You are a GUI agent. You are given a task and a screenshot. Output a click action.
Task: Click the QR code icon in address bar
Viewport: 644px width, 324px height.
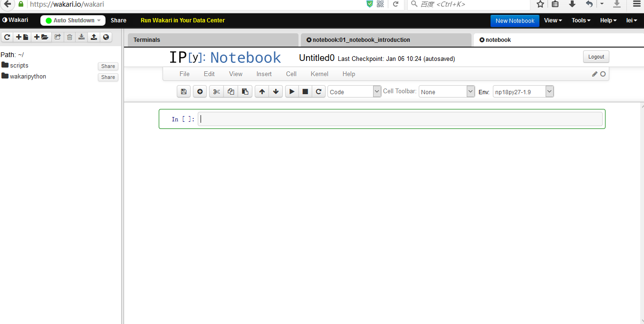tap(380, 4)
